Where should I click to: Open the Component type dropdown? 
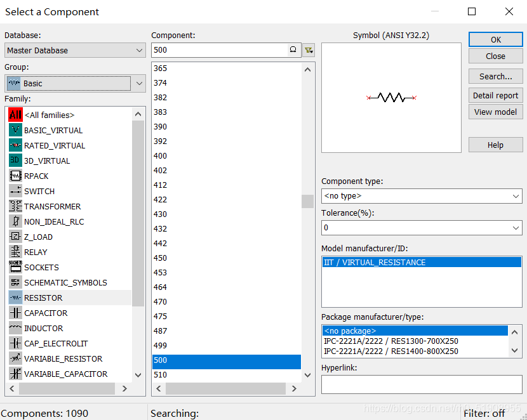point(422,196)
